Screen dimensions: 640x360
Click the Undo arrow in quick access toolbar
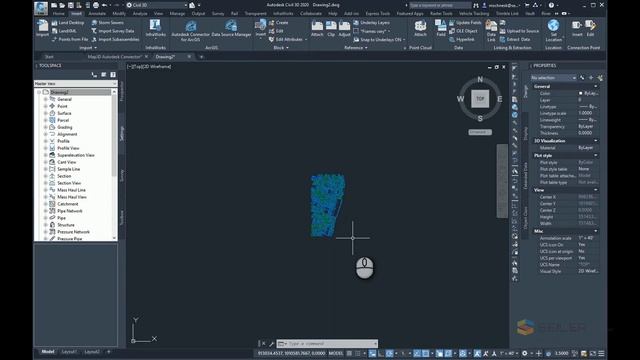104,5
